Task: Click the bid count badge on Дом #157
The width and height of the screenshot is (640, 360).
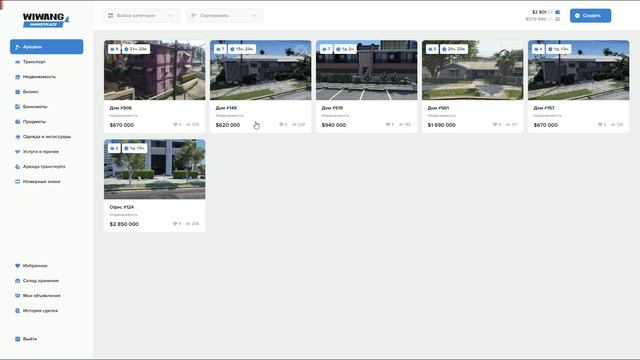Action: tap(538, 49)
